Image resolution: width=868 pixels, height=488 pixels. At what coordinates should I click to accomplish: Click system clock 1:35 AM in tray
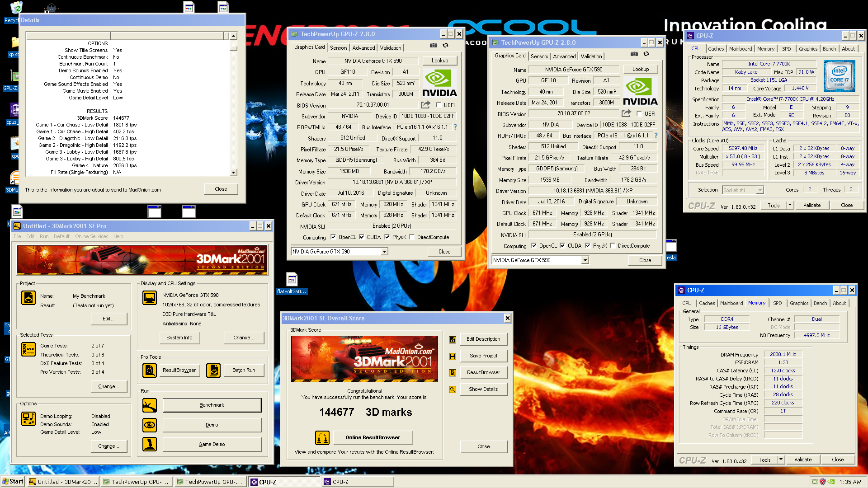pos(850,482)
